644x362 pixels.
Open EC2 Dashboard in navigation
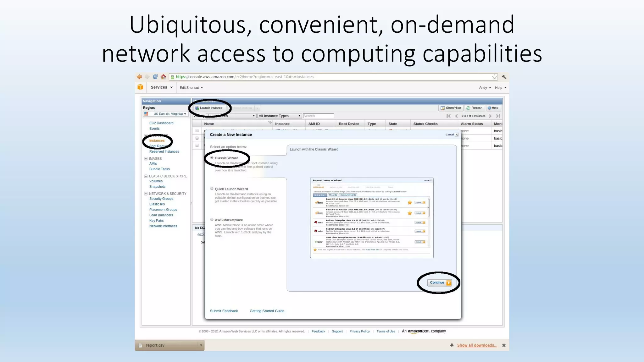pos(161,123)
